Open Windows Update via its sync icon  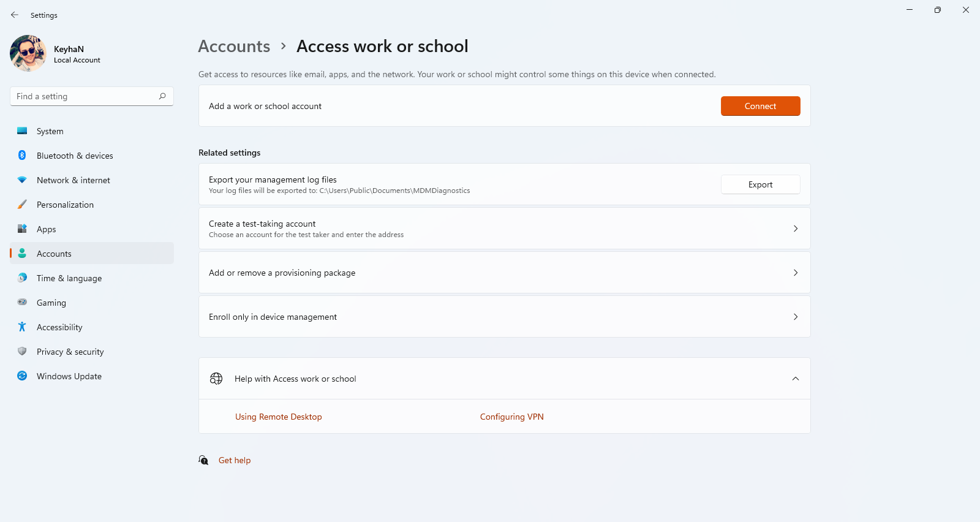click(22, 376)
